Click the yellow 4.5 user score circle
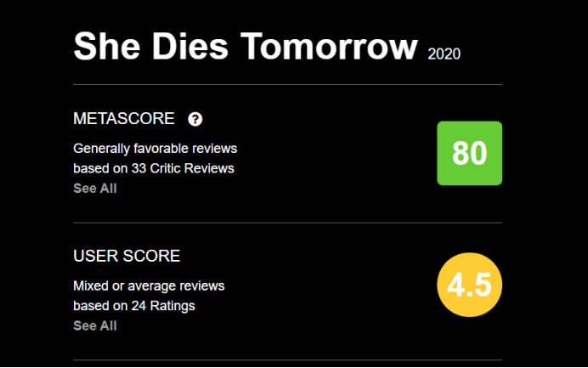This screenshot has height=368, width=588. click(469, 286)
